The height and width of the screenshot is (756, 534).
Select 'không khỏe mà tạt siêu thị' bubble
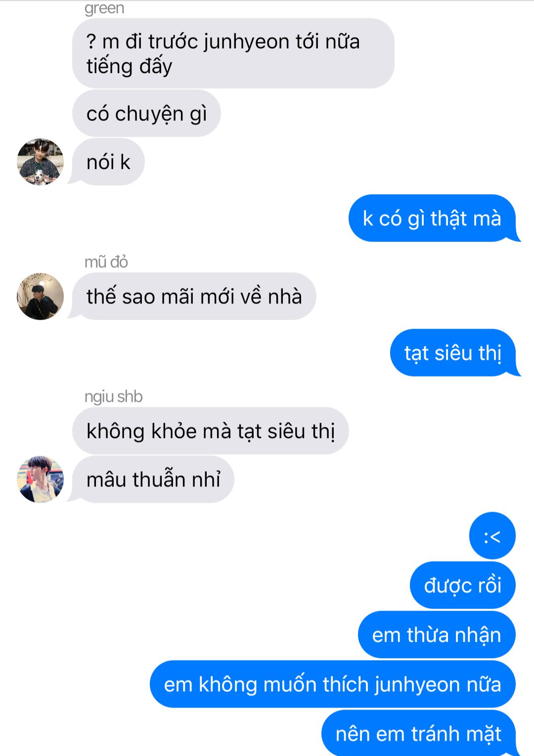(211, 431)
